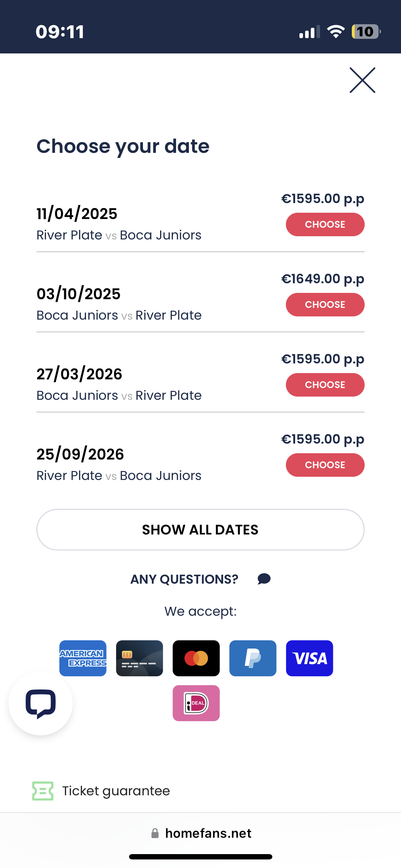The height and width of the screenshot is (868, 401).
Task: Open the Ticket guarantee info
Action: click(x=116, y=791)
